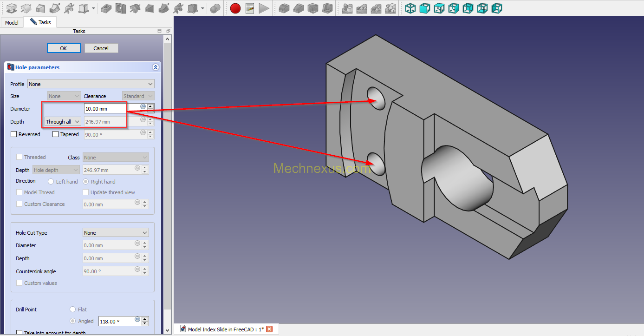Open the Profile dropdown

[91, 84]
